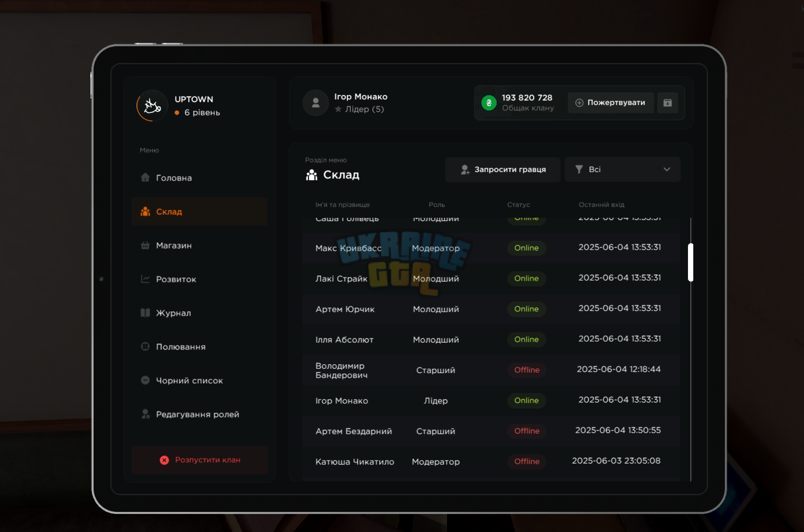Viewport: 804px width, 532px height.
Task: Click the basket icon next to Магазин
Action: pos(145,245)
